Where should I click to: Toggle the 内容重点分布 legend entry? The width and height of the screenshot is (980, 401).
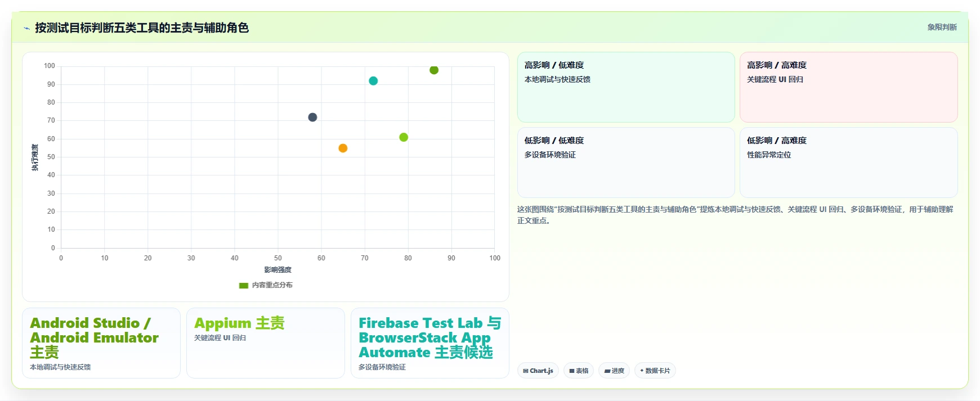click(x=266, y=285)
